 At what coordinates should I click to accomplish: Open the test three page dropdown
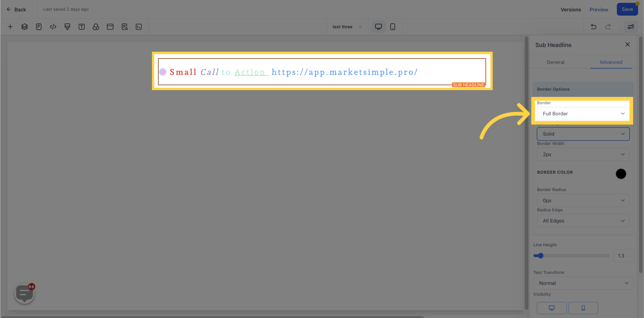[347, 27]
